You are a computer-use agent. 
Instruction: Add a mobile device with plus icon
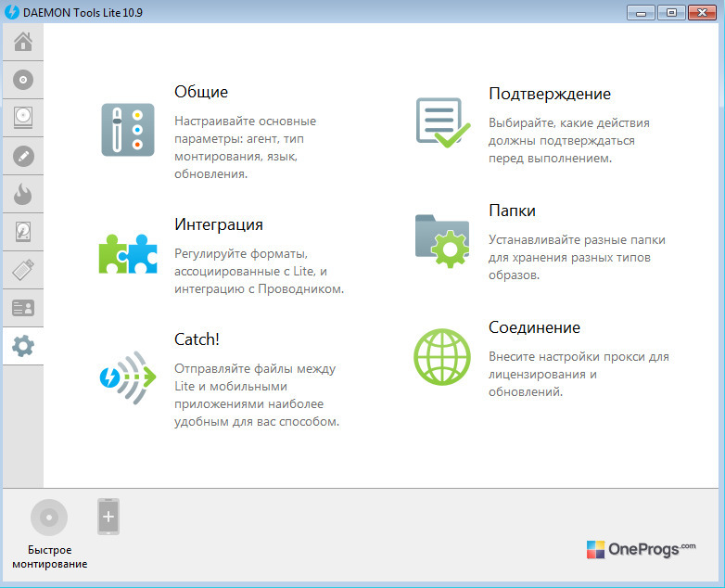(x=108, y=517)
